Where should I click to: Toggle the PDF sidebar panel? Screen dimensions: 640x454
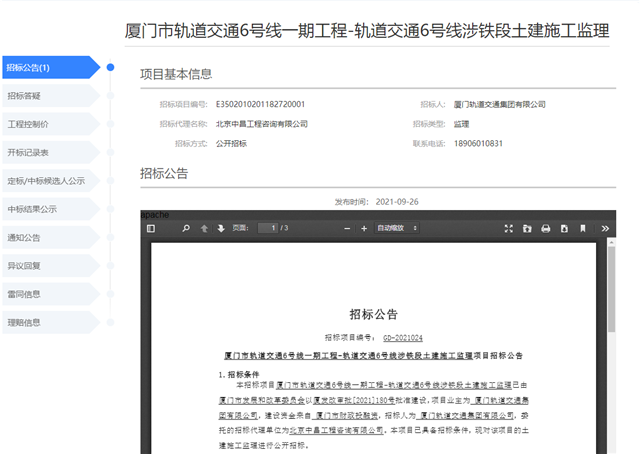pyautogui.click(x=151, y=229)
